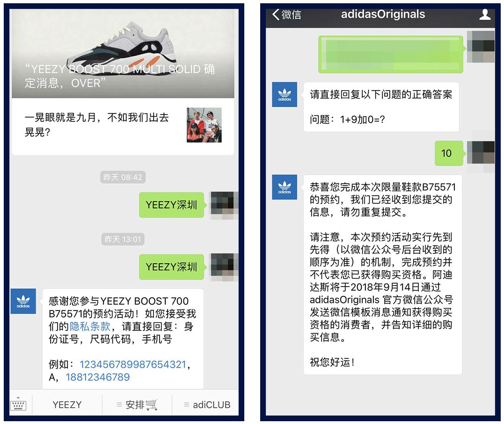Screen dimensions: 504x424
Task: Tap the green '10' reply bubble
Action: [x=449, y=153]
